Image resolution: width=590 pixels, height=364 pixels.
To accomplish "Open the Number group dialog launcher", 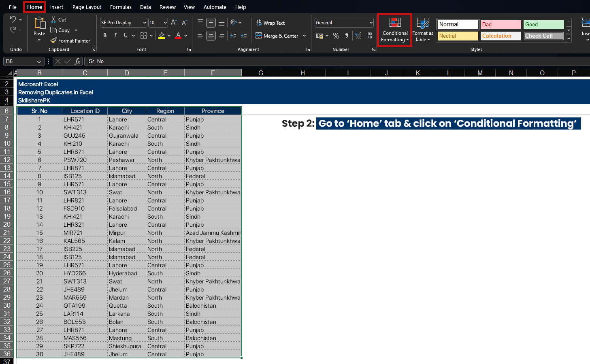I will click(374, 49).
